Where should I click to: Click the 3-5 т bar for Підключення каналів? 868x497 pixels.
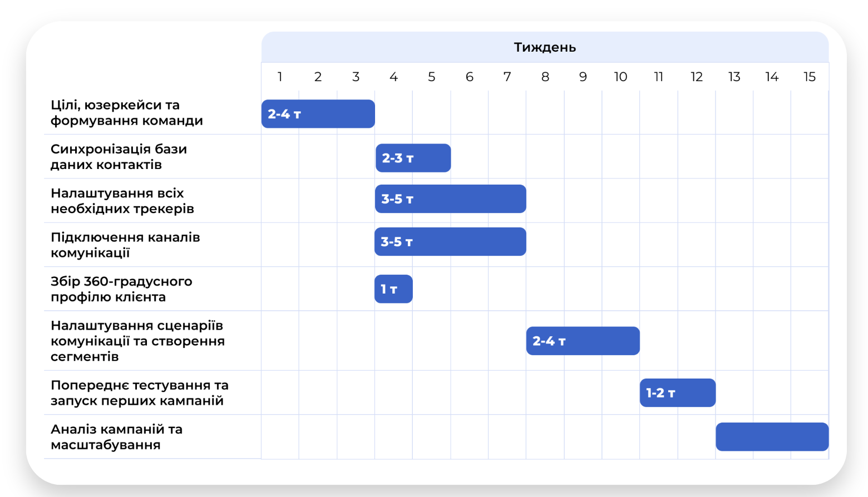(x=450, y=242)
